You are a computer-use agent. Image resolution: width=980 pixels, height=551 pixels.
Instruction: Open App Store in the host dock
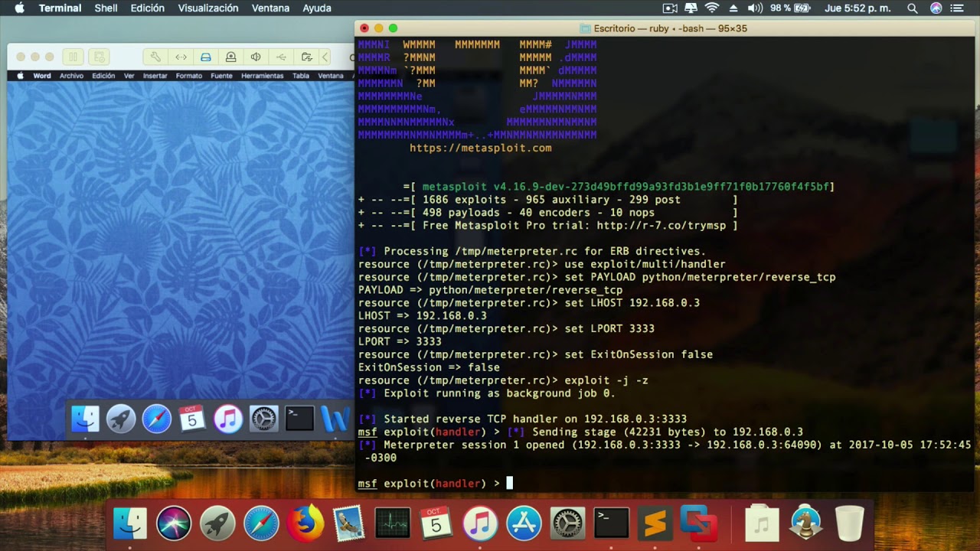[524, 523]
